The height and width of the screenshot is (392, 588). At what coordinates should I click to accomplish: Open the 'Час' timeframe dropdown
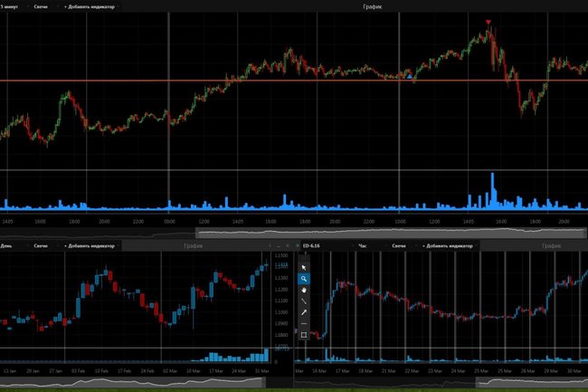pos(365,246)
